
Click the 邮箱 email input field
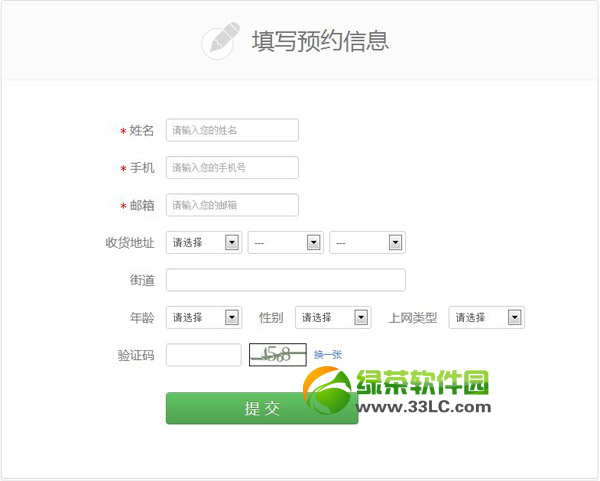(232, 205)
